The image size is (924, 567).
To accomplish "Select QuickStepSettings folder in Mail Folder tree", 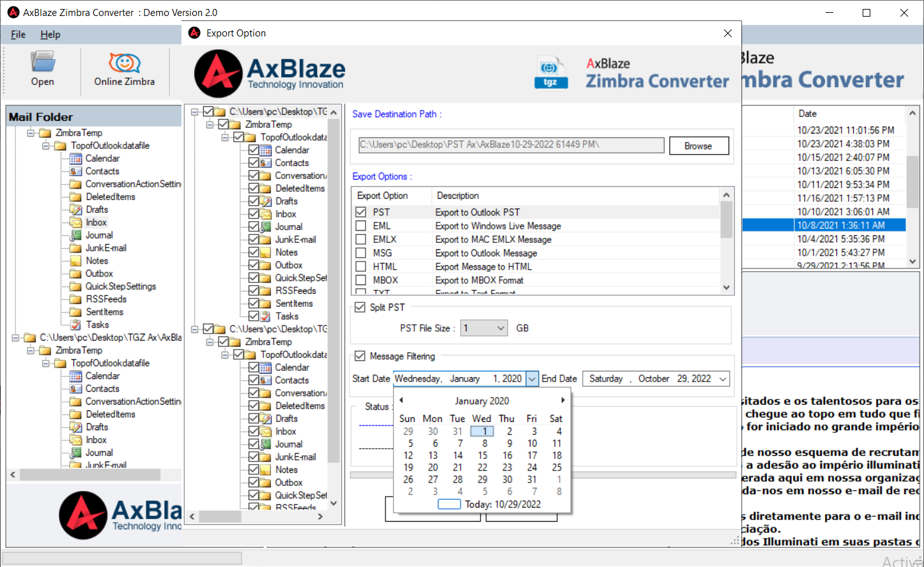I will (121, 286).
